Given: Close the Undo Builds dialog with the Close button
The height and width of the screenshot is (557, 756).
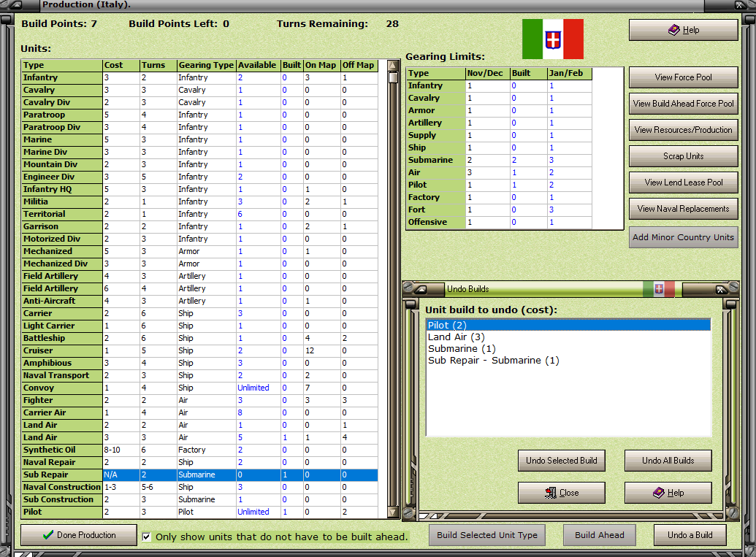Looking at the screenshot, I should (x=561, y=493).
